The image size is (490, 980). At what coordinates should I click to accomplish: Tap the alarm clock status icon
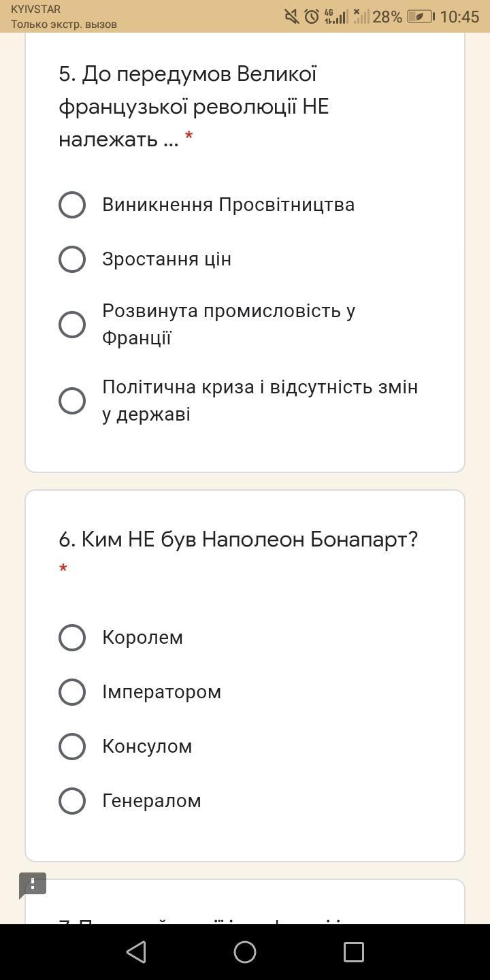click(x=312, y=16)
